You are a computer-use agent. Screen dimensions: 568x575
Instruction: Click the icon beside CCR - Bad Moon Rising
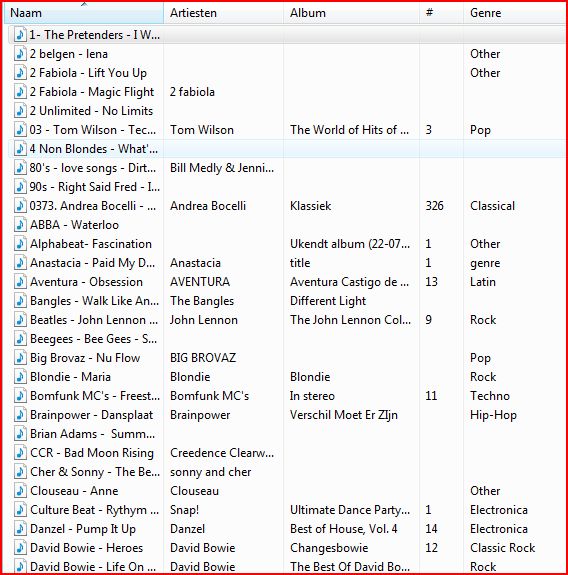click(20, 453)
